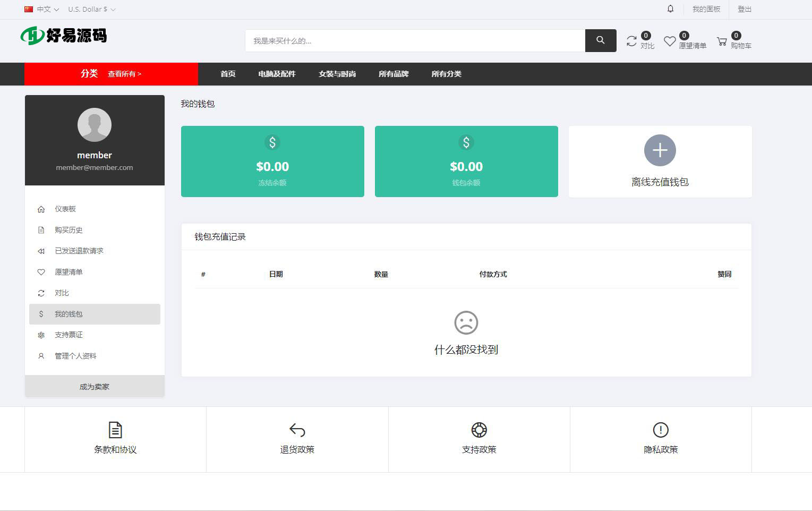Click the 什么都没找到 message

click(x=466, y=350)
